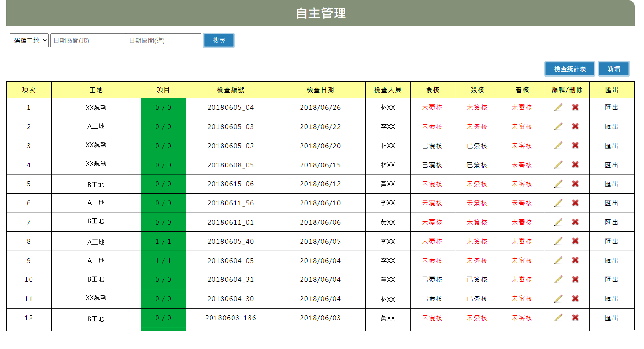
Task: Click the 搜尋 search button
Action: (219, 40)
